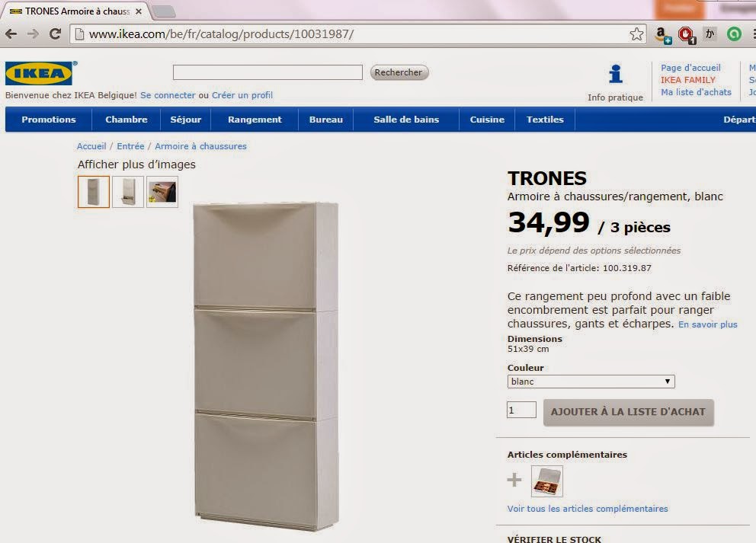Focus the IKEA search text field
The width and height of the screenshot is (756, 543).
click(267, 72)
